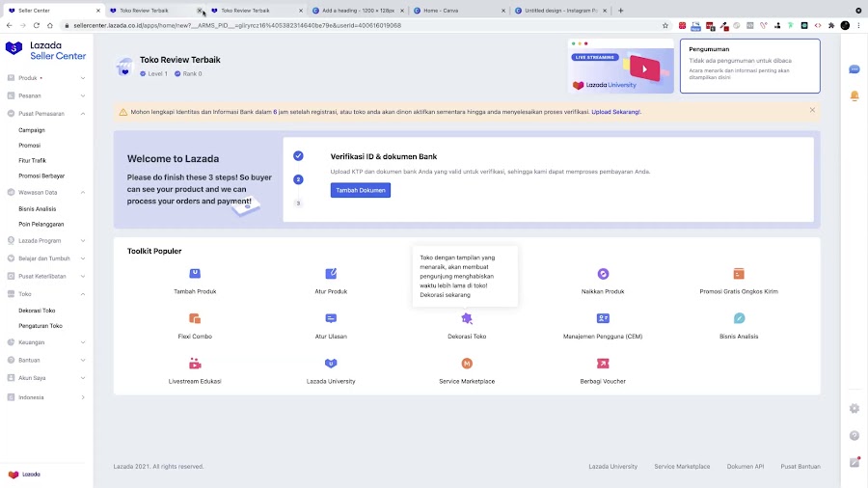This screenshot has height=488, width=868.
Task: Open the chat bubble icon on right edge
Action: pos(854,69)
